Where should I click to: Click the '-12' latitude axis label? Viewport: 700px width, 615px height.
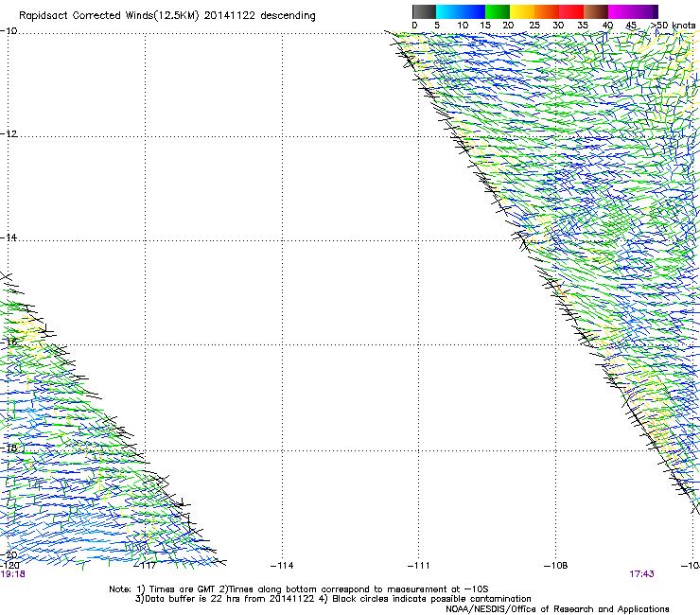click(x=9, y=133)
